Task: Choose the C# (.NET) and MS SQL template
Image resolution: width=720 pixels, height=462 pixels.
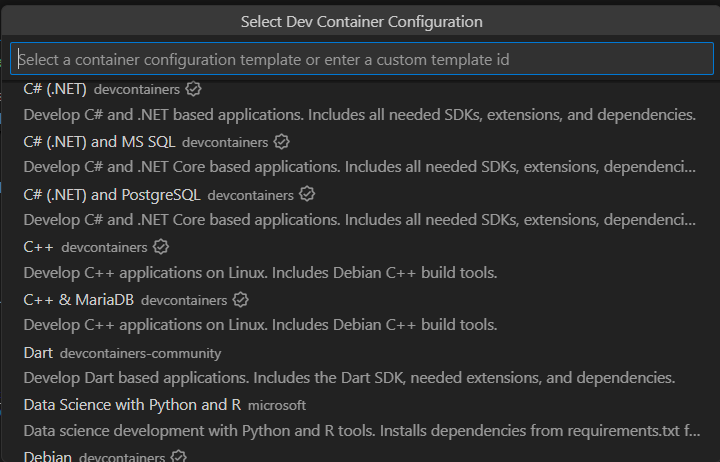Action: (x=99, y=142)
